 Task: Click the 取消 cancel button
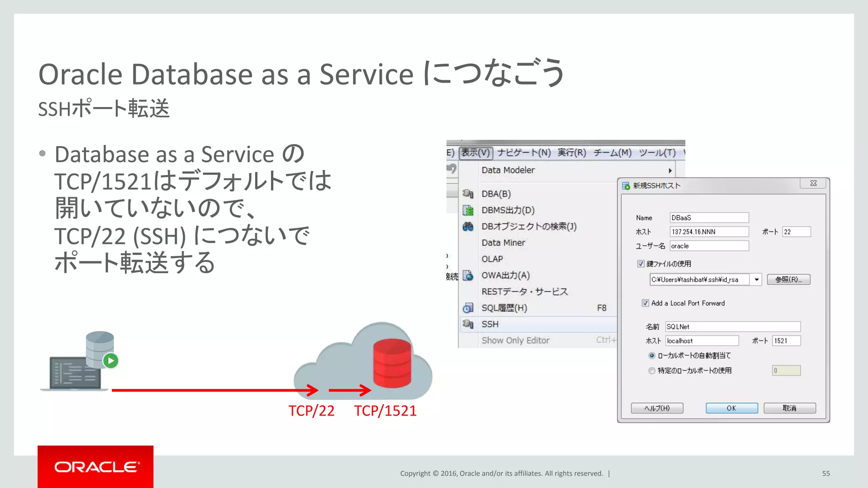(790, 408)
